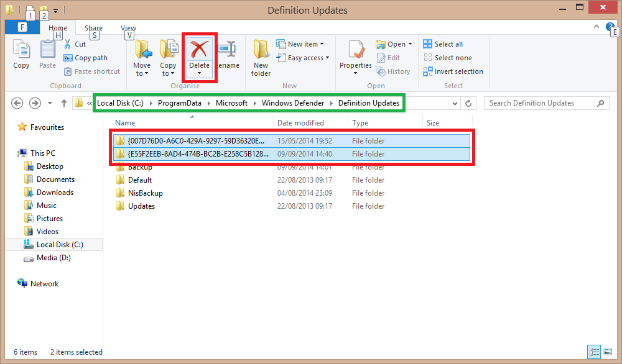The width and height of the screenshot is (622, 364).
Task: Select the {007D76D0-A6C0... folder
Action: 292,141
